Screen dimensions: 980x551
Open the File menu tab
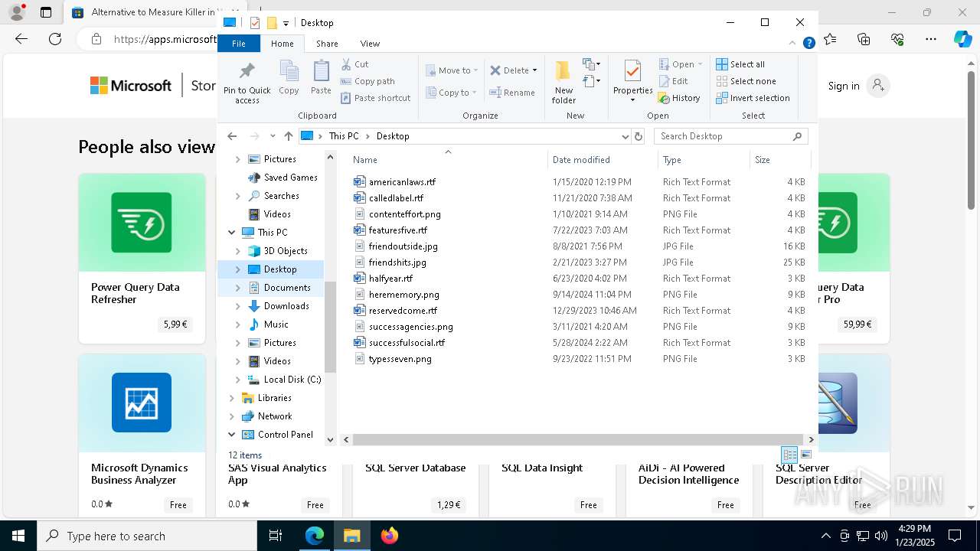click(x=239, y=44)
